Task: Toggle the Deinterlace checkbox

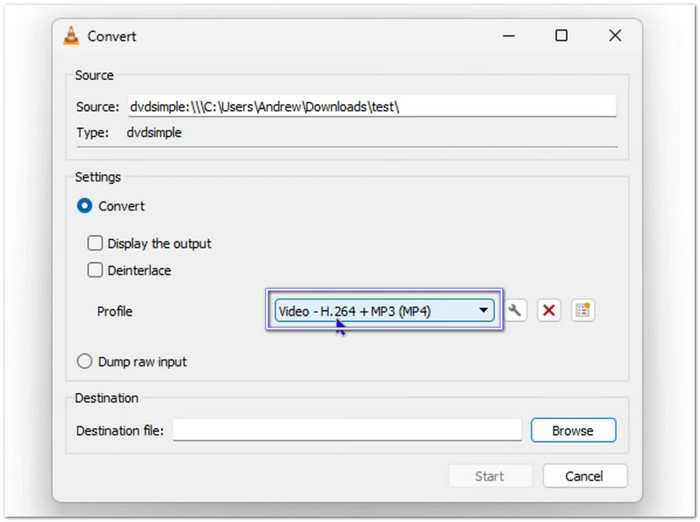Action: pos(95,270)
